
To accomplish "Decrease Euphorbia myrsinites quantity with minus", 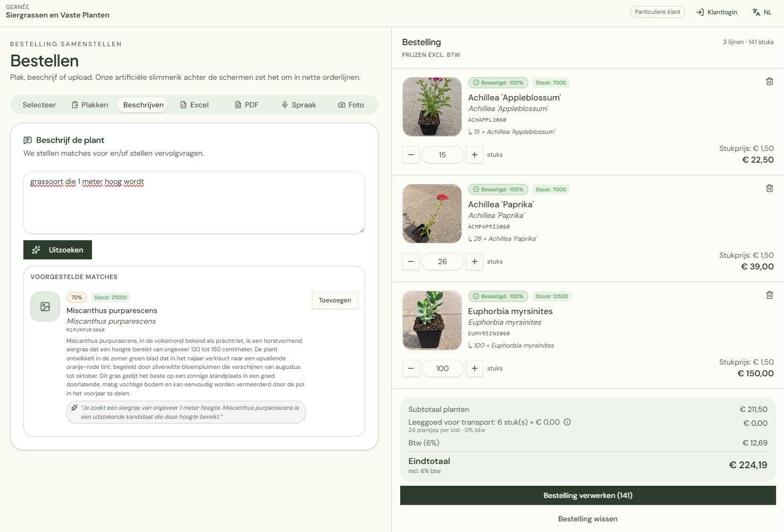I will (x=411, y=368).
